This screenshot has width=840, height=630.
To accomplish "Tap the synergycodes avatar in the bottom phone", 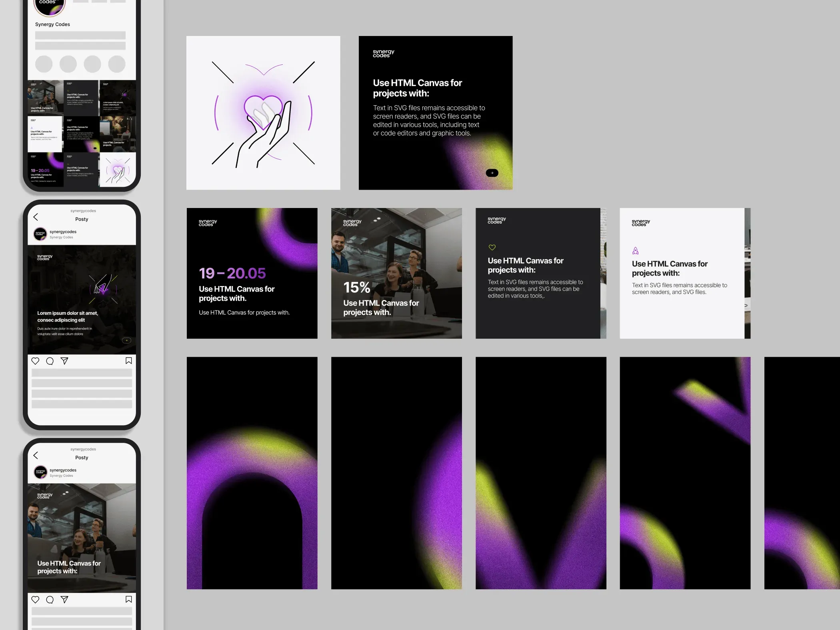I will coord(40,472).
